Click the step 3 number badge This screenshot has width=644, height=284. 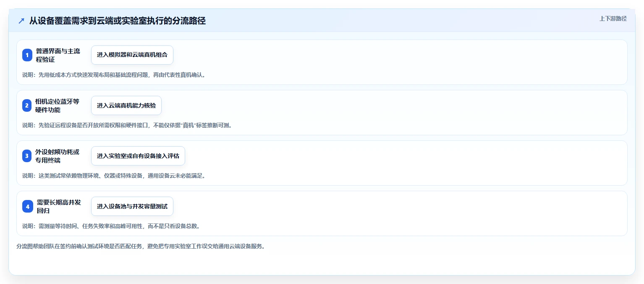pyautogui.click(x=27, y=156)
